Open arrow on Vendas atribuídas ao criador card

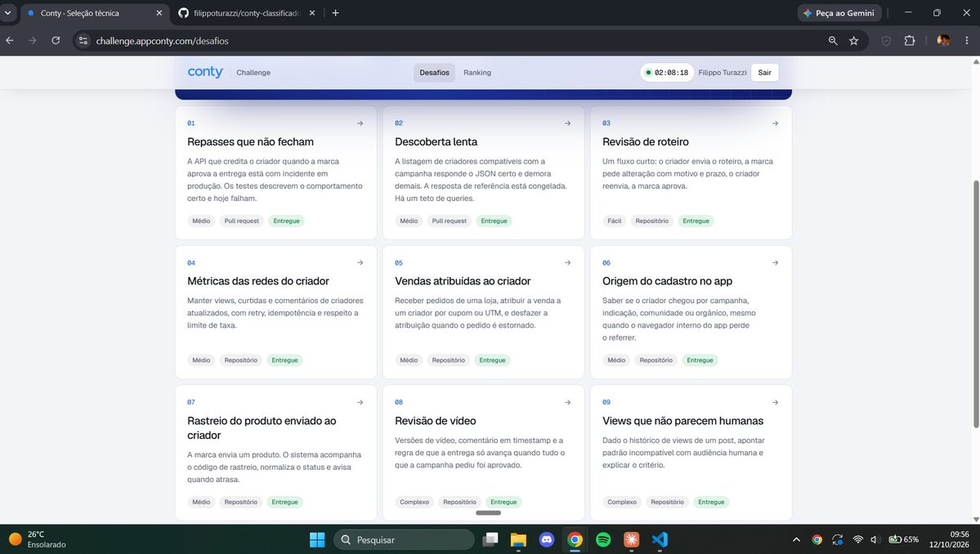(567, 262)
